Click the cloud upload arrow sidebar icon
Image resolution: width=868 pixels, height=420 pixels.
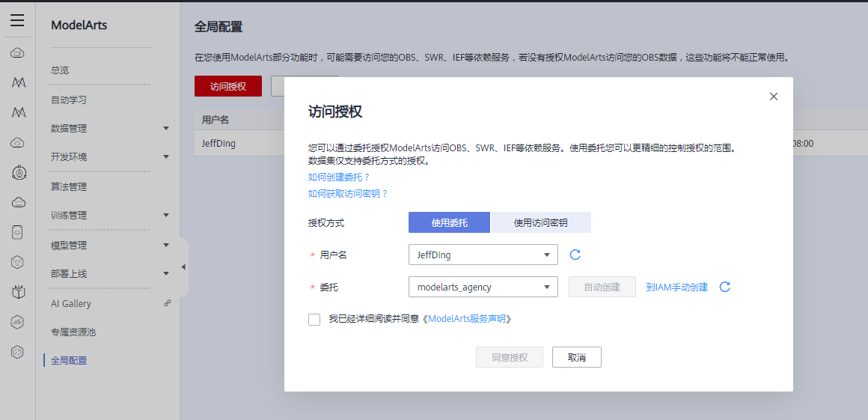(17, 143)
